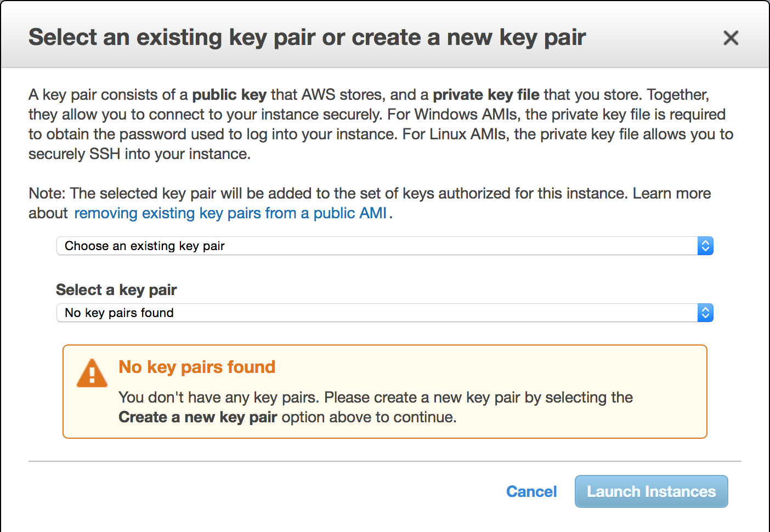Click the orange warning triangle icon
The width and height of the screenshot is (770, 532).
click(92, 373)
